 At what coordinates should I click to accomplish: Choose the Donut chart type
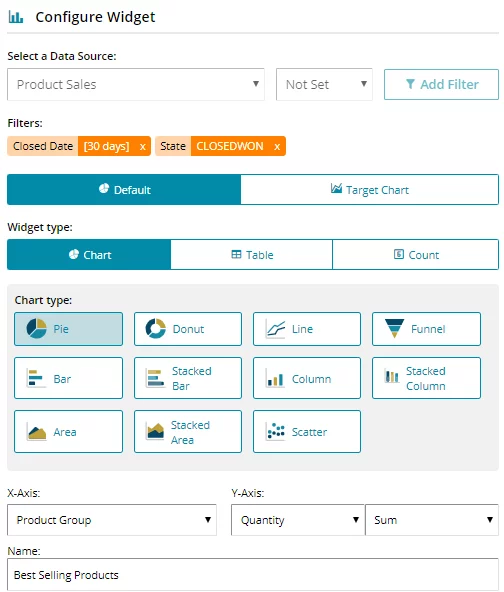pos(188,329)
